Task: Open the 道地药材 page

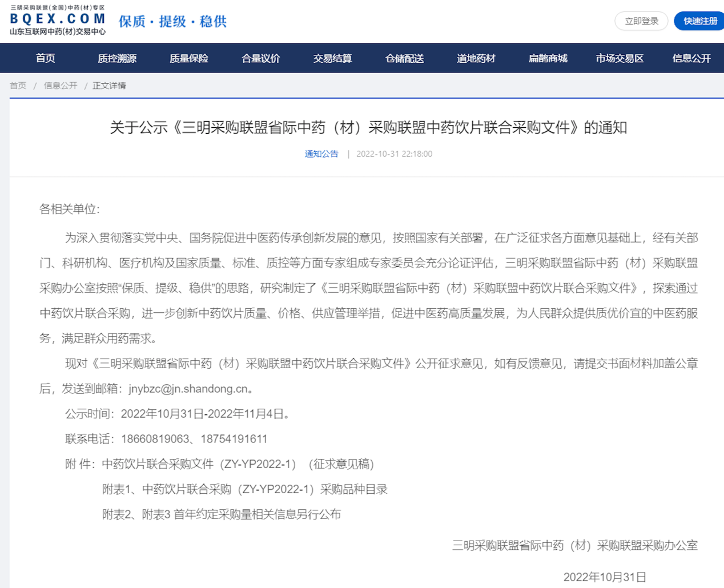Action: (476, 58)
